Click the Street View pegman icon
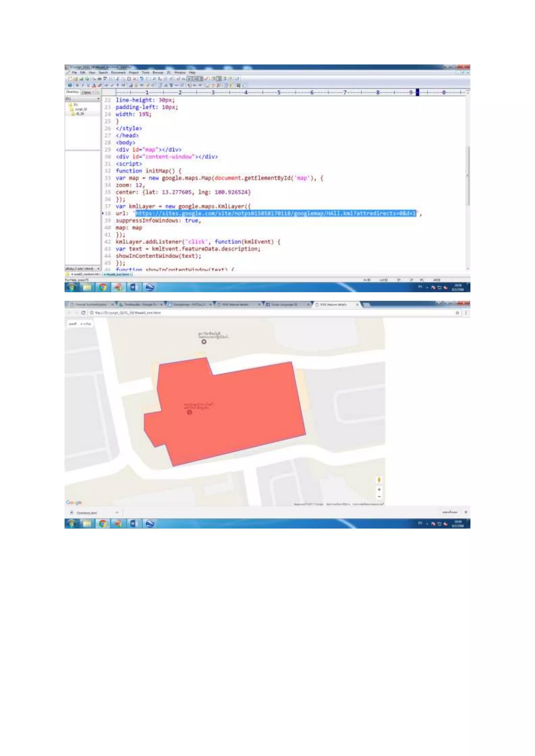The height and width of the screenshot is (756, 535). tap(379, 480)
